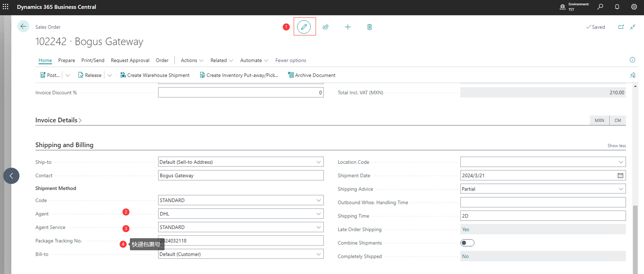Click the Contact field

click(x=241, y=175)
